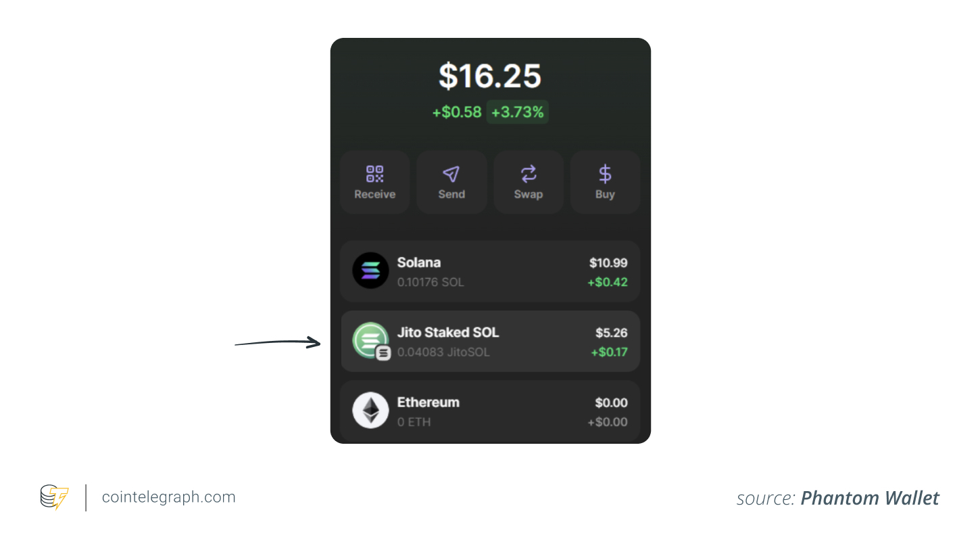Open Swap with the circular arrows icon
Viewport: 980px width, 552px height.
pos(529,174)
